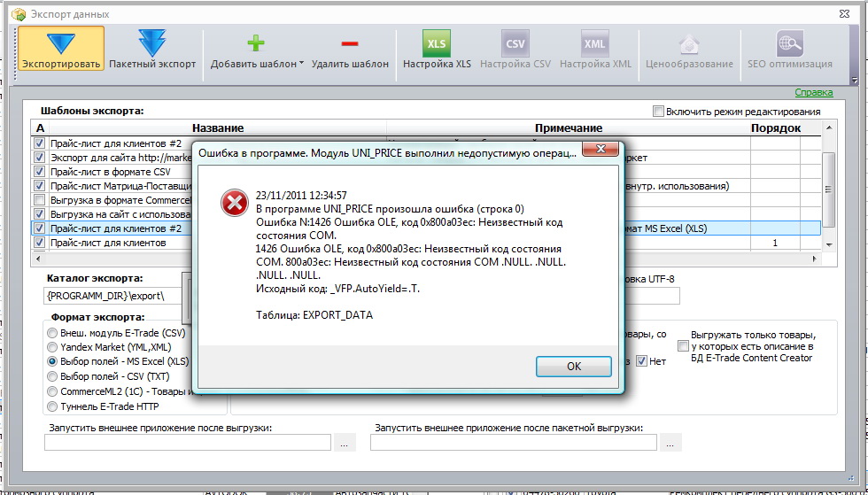Select Туннель E-Trade HTTP format

click(52, 406)
